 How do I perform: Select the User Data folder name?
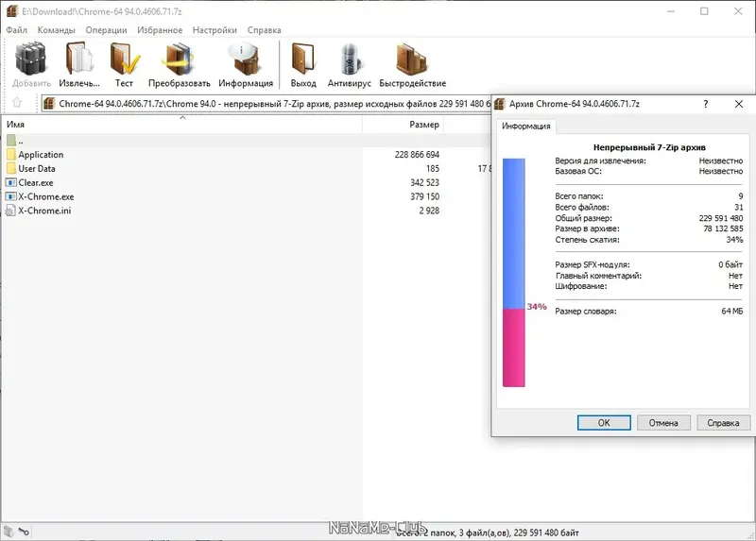[37, 169]
